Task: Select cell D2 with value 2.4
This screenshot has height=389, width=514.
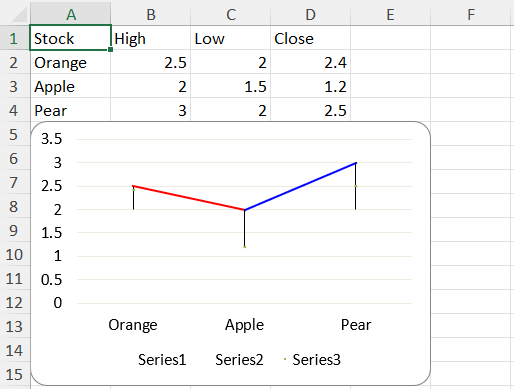Action: click(311, 62)
